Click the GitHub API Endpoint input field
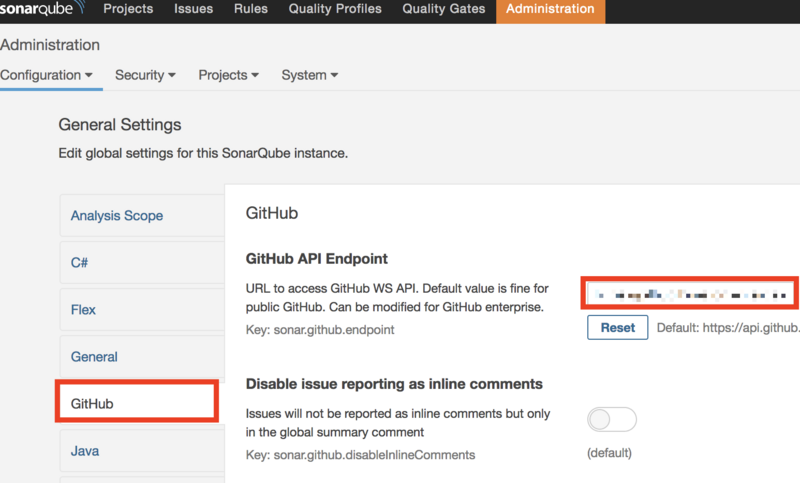 (x=689, y=294)
